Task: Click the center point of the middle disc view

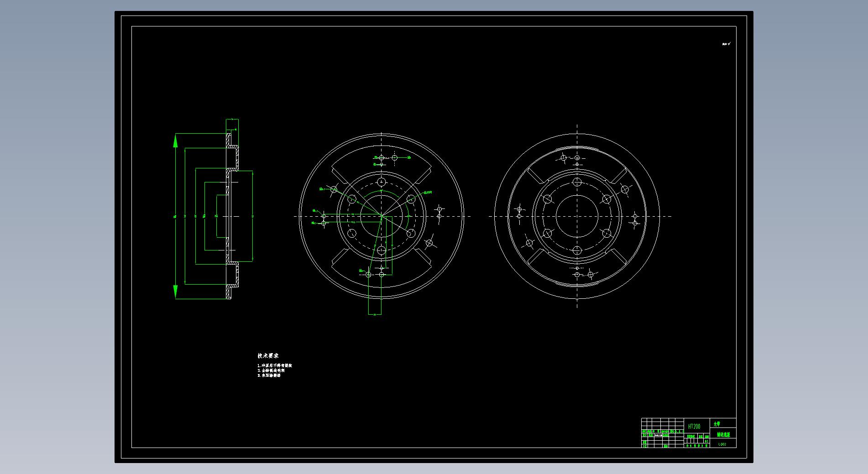Action: (x=382, y=216)
